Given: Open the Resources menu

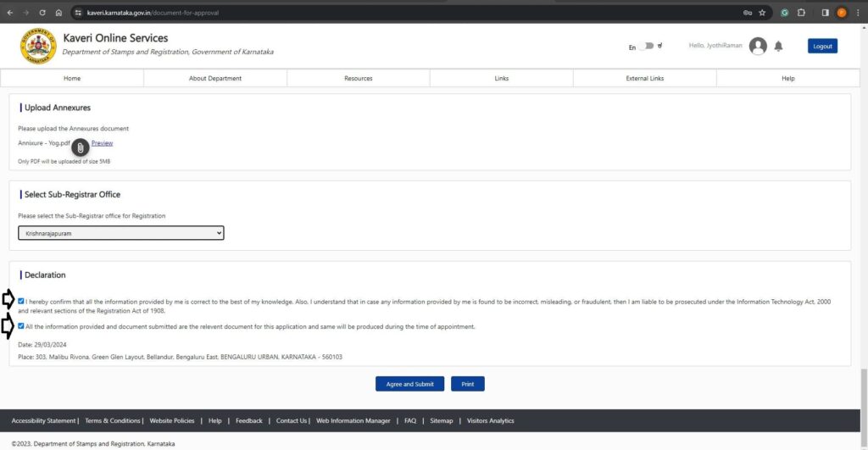Looking at the screenshot, I should click(x=358, y=79).
